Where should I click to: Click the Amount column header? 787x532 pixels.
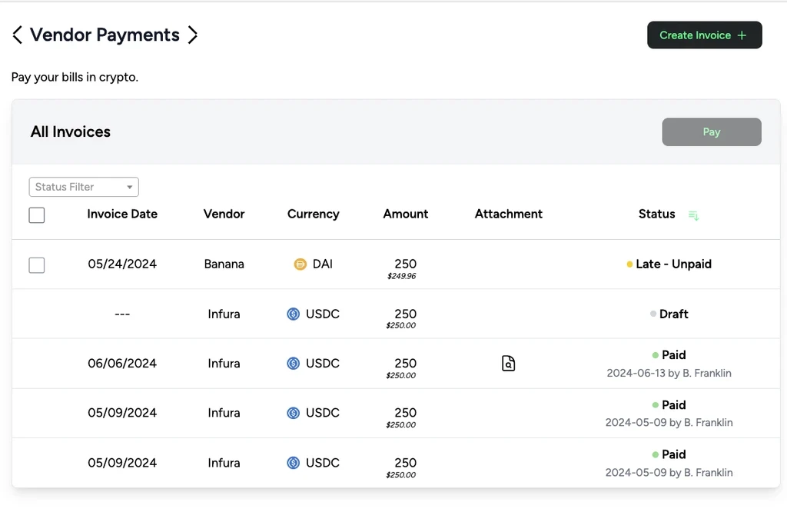(406, 214)
